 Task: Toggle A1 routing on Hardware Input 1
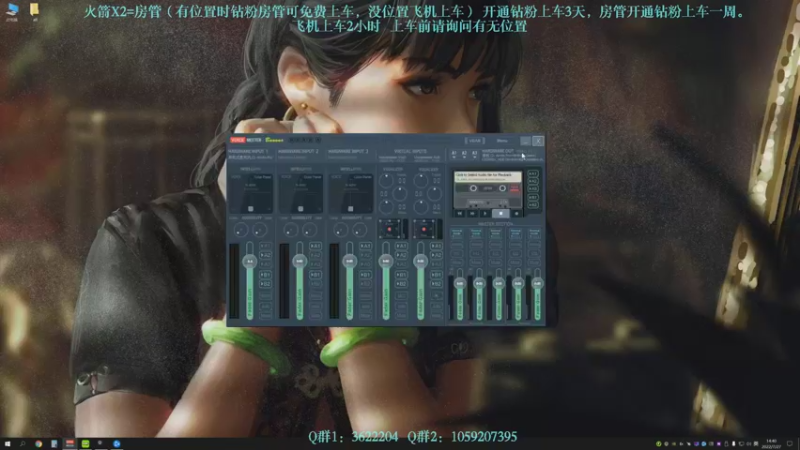[266, 246]
